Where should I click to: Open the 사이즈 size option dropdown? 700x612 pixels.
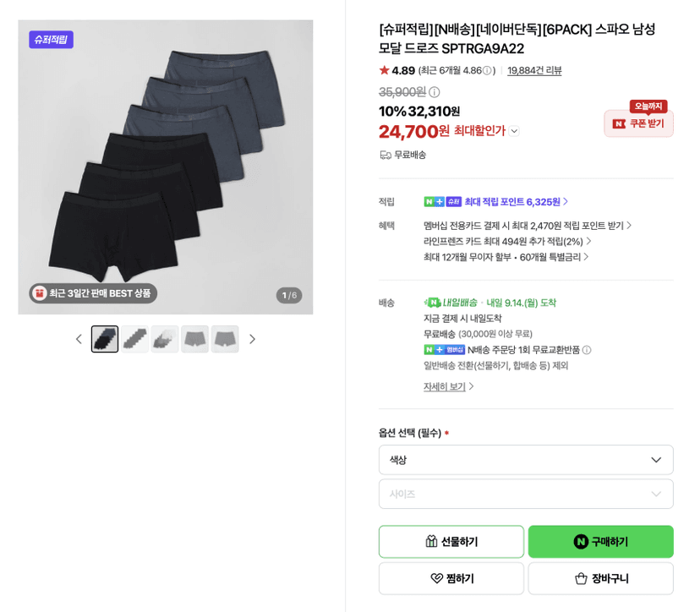click(x=526, y=494)
